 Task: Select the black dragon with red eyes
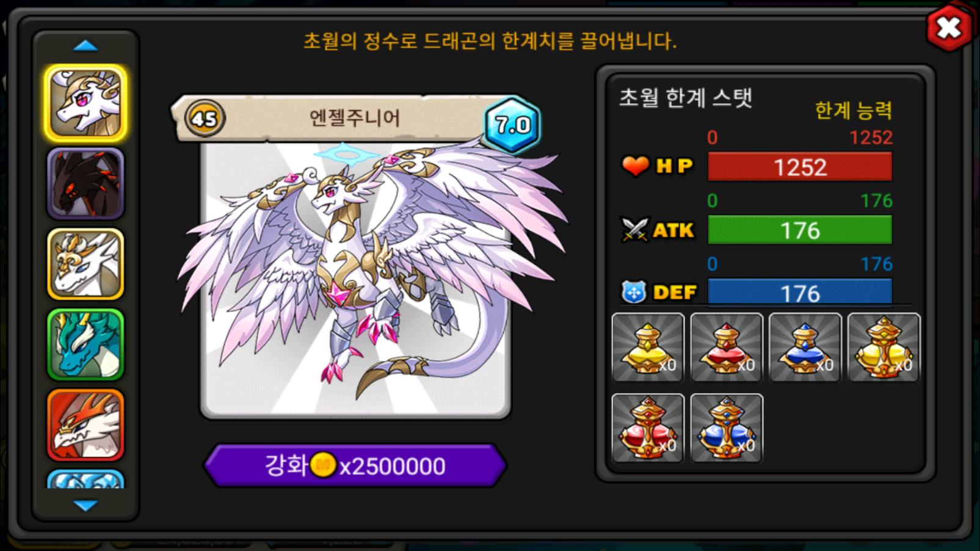coord(85,183)
